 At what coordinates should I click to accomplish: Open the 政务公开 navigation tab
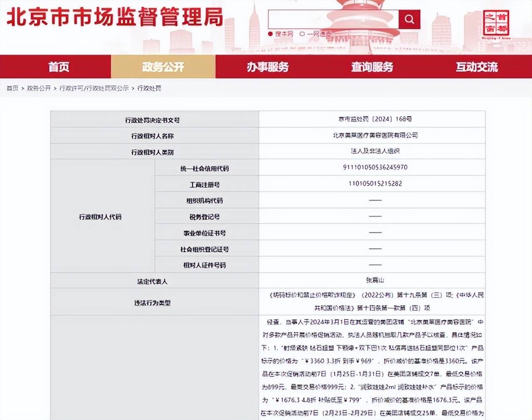click(x=163, y=67)
